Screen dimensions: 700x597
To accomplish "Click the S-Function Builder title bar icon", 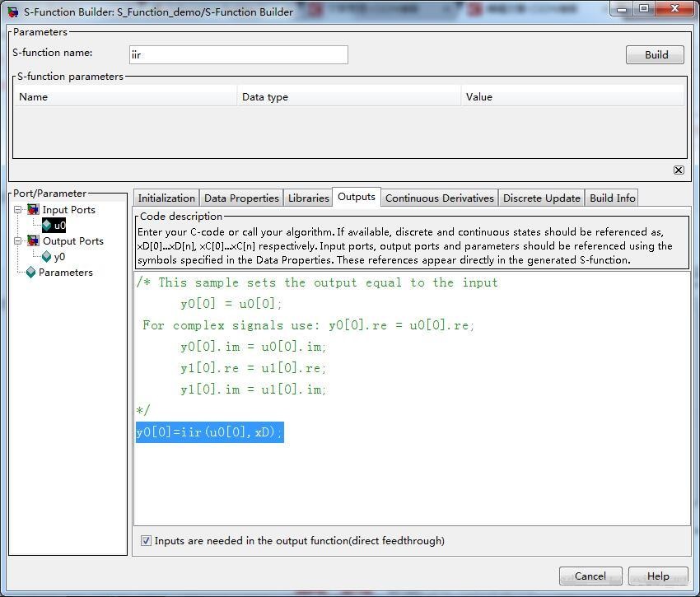I will (13, 12).
